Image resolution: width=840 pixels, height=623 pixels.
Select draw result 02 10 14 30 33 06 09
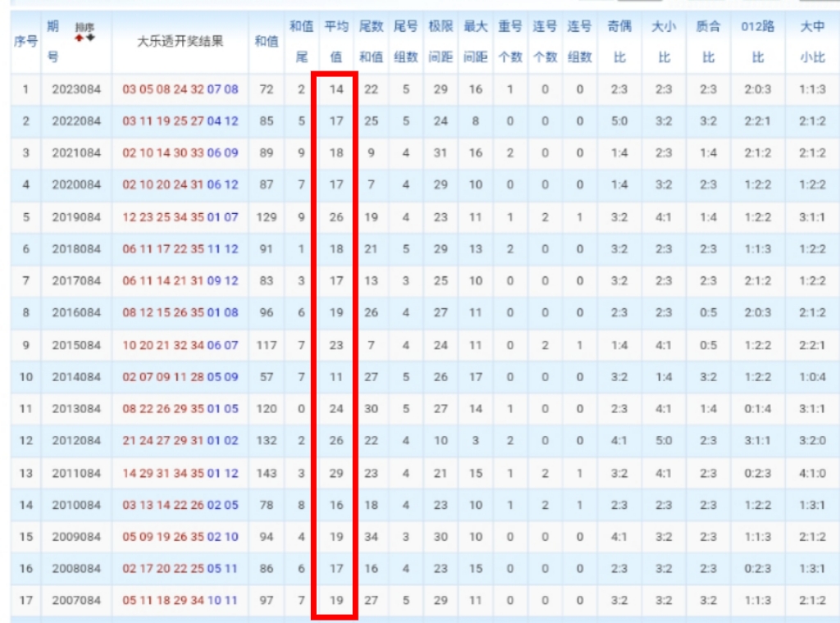[x=180, y=153]
